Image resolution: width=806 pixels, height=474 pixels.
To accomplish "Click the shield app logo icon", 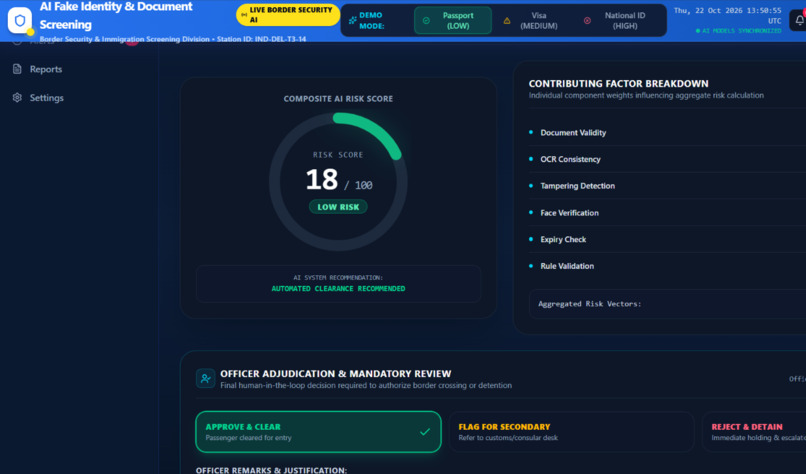I will tap(20, 20).
